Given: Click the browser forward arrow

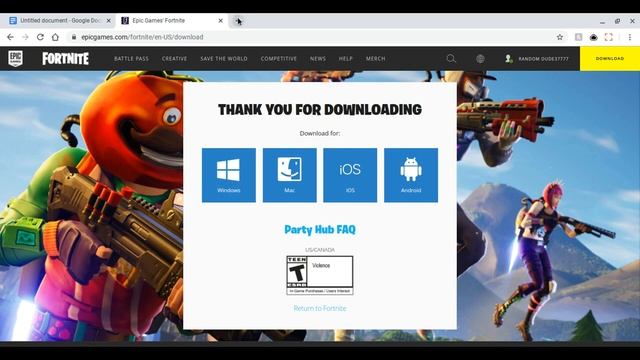Looking at the screenshot, I should coord(25,37).
